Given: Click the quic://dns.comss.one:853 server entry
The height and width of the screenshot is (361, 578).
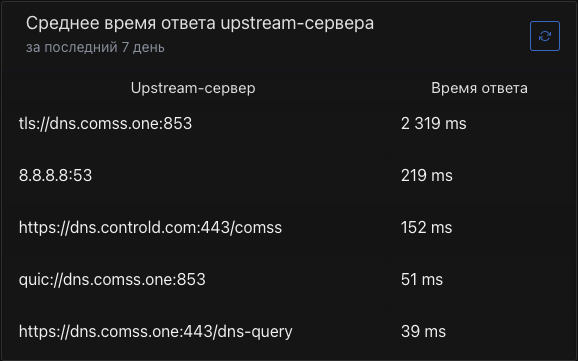Looking at the screenshot, I should [x=112, y=280].
